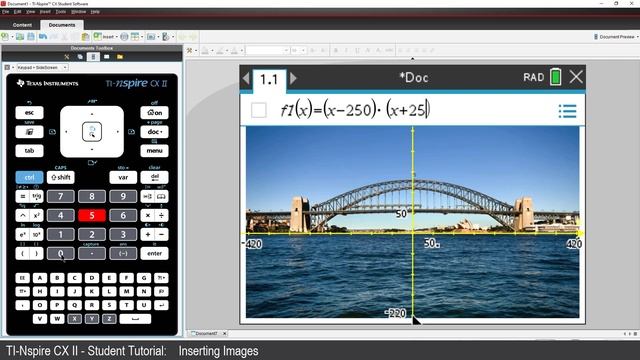
Task: Click the space bar key on keypad
Action: pos(135,319)
